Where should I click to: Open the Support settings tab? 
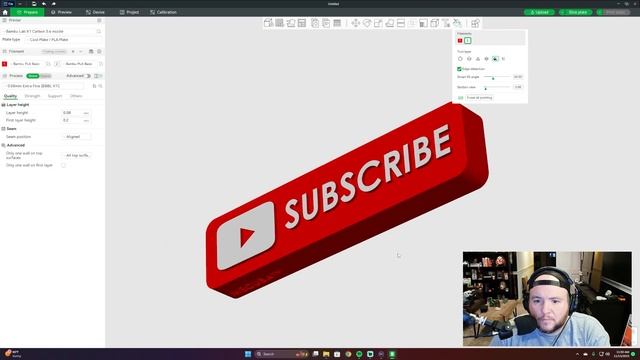pyautogui.click(x=55, y=96)
